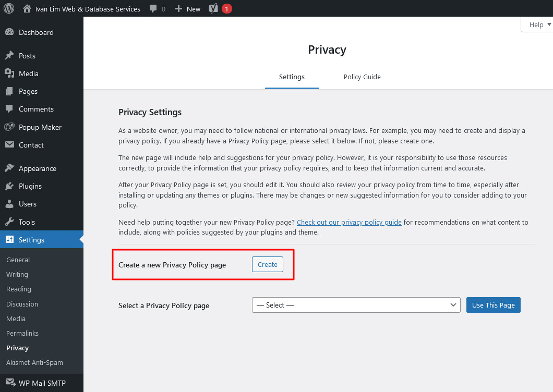553x392 pixels.
Task: Open Users menu label
Action: click(28, 204)
